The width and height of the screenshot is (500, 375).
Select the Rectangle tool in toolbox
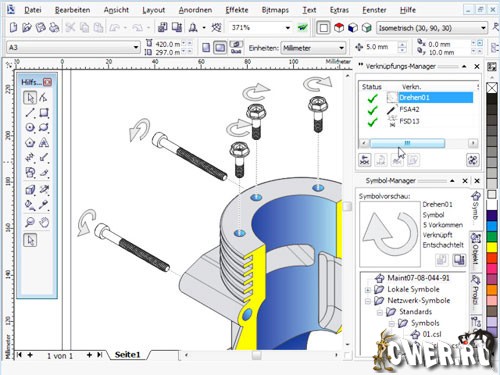pos(44,113)
